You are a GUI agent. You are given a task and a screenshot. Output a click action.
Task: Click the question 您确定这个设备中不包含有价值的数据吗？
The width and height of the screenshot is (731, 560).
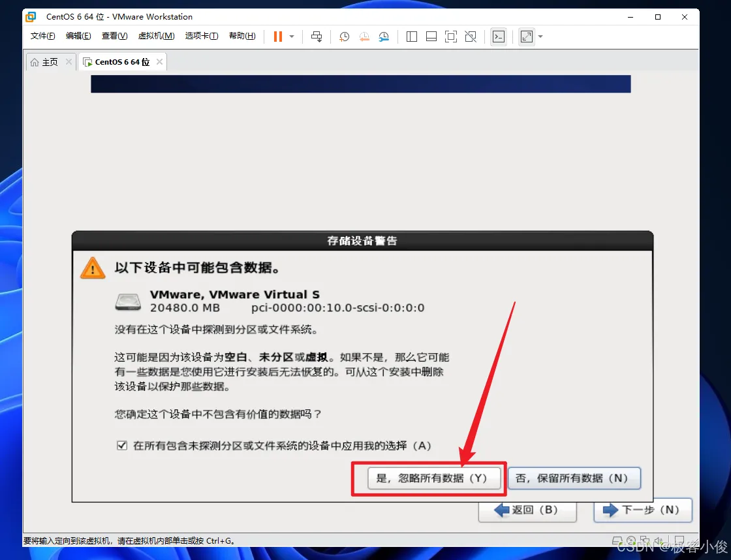(x=218, y=414)
